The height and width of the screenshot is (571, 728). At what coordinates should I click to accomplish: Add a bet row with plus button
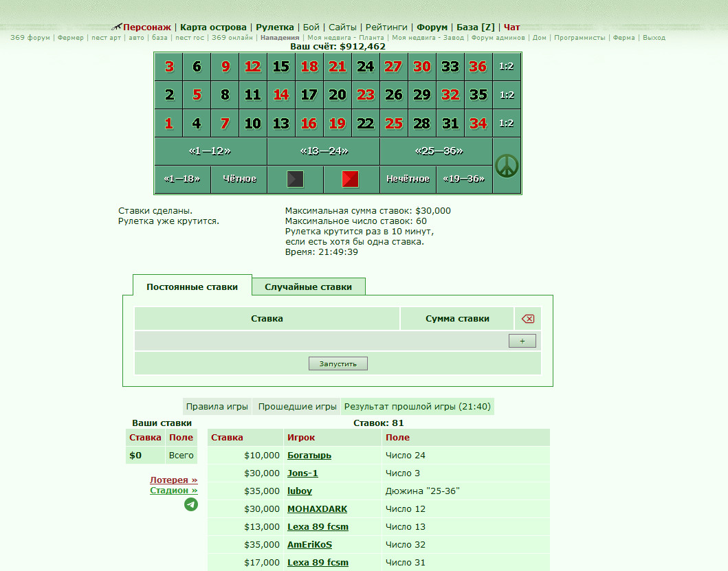coord(522,341)
